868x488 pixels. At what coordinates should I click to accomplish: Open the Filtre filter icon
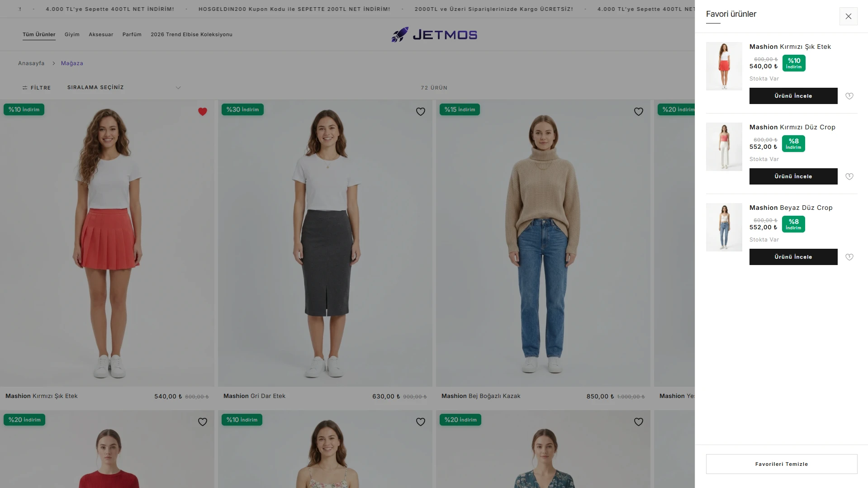(x=25, y=88)
